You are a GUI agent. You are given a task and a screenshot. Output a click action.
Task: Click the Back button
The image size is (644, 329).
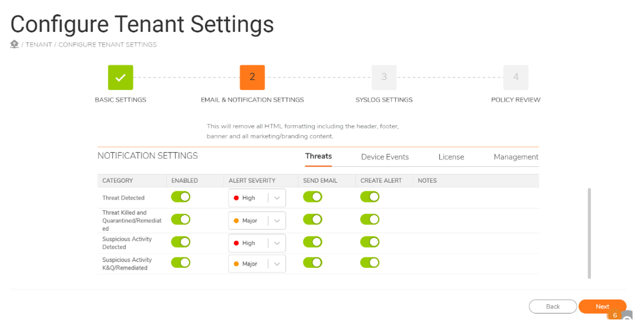(x=552, y=307)
